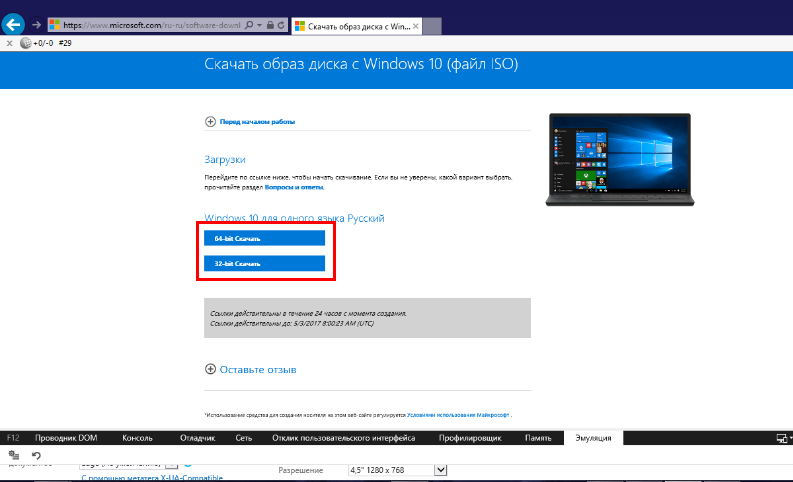This screenshot has width=793, height=482.
Task: Click the emulation settings persist icon
Action: pyautogui.click(x=14, y=455)
